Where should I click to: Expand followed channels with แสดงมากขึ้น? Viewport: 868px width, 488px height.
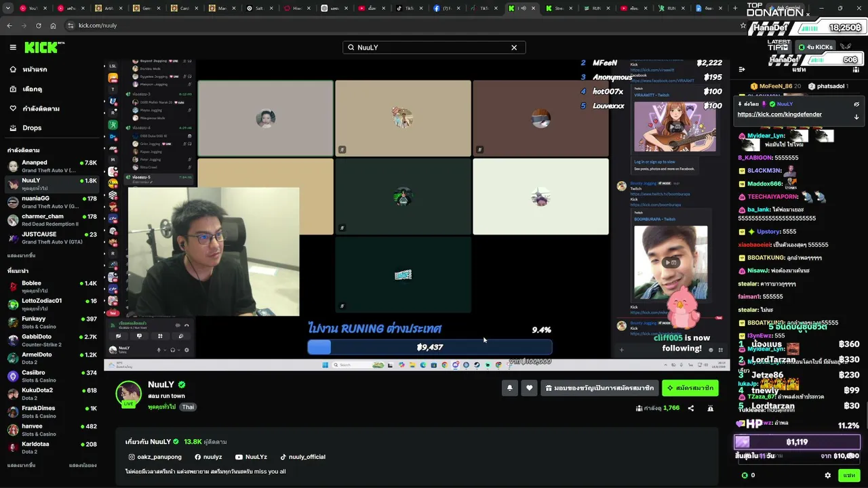coord(21,256)
